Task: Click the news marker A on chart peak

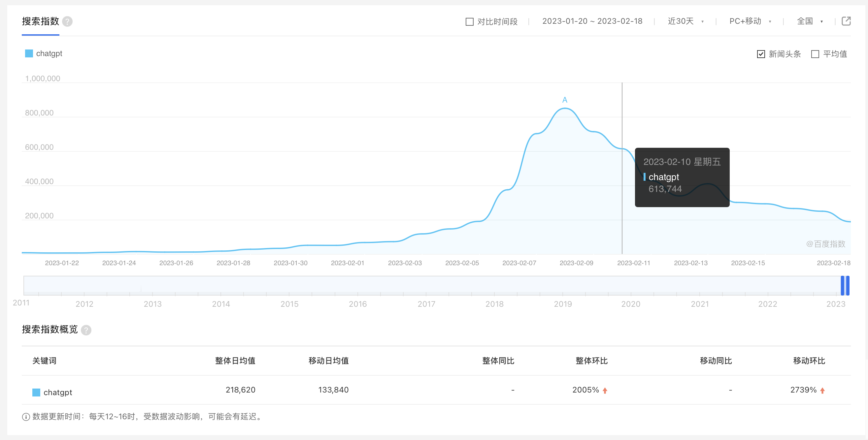Action: [x=565, y=100]
